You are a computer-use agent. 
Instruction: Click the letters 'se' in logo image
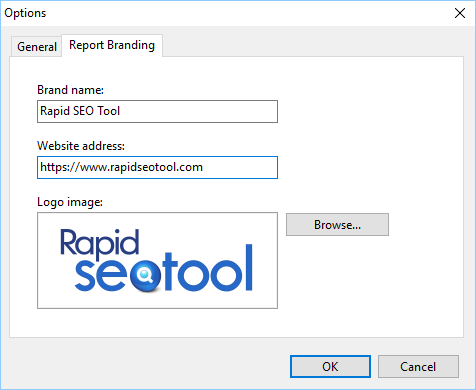click(x=101, y=274)
